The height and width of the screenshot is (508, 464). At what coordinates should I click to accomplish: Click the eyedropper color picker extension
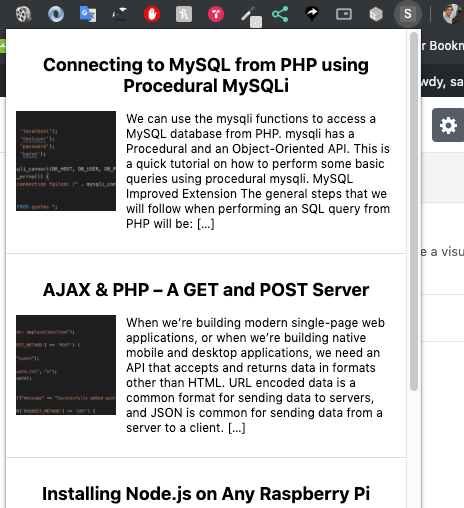[251, 16]
